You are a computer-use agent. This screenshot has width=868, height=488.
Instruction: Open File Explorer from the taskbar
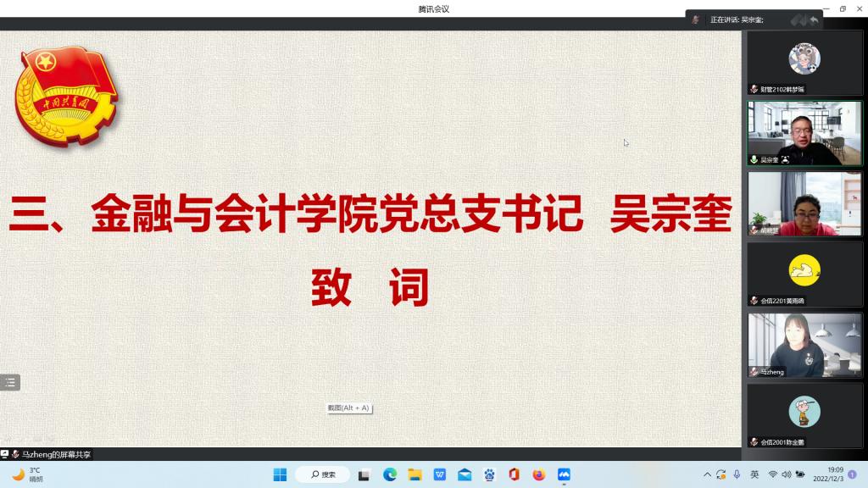(415, 474)
